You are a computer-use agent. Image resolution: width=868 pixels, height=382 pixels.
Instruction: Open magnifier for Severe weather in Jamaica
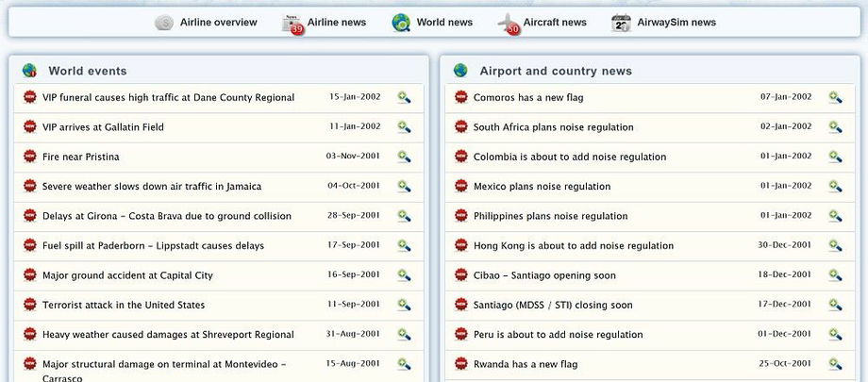(x=404, y=186)
